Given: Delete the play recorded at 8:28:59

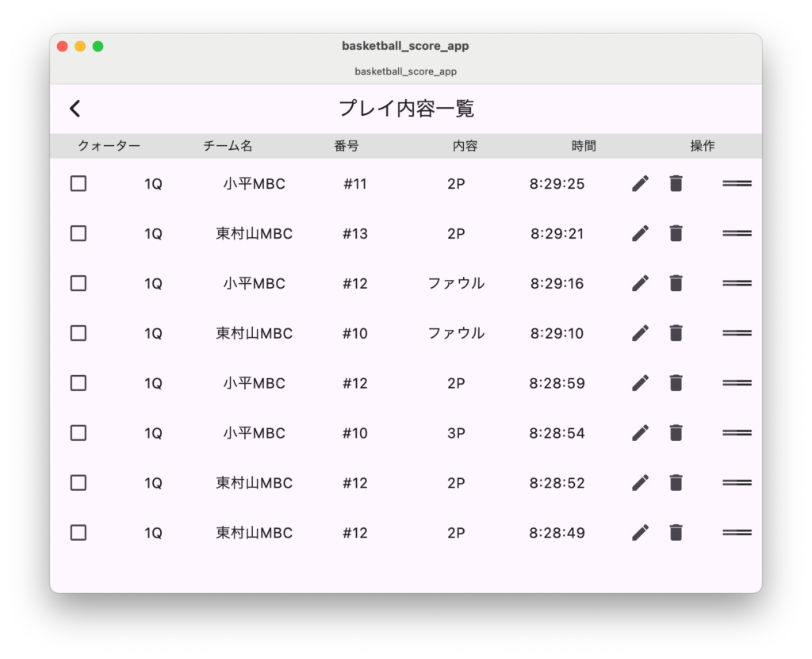Looking at the screenshot, I should tap(676, 383).
